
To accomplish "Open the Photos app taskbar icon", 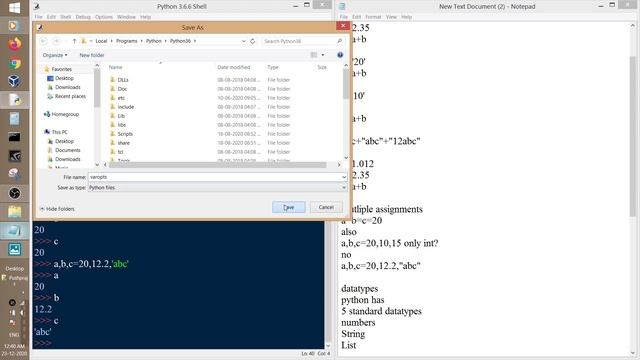I will pos(14,249).
